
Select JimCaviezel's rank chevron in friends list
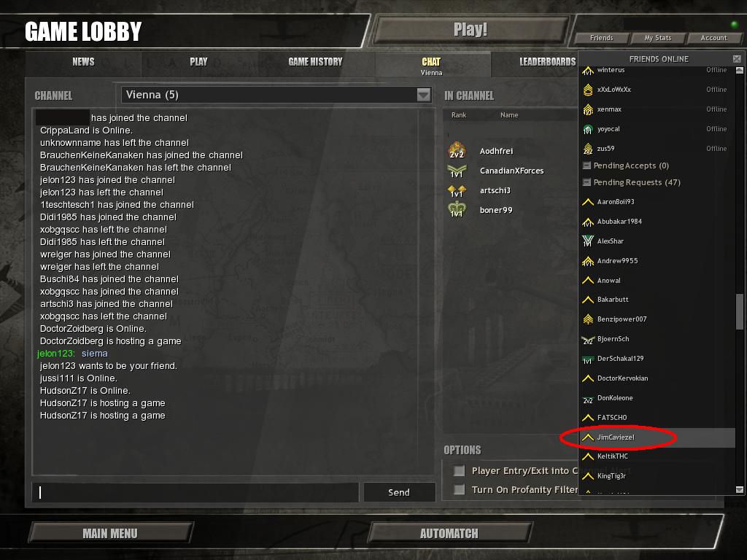(588, 437)
